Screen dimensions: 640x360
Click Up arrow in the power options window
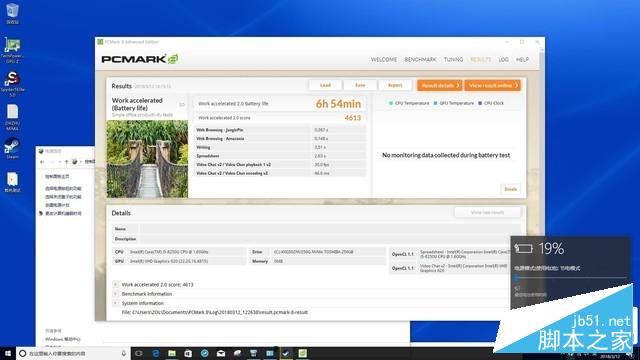pos(67,162)
